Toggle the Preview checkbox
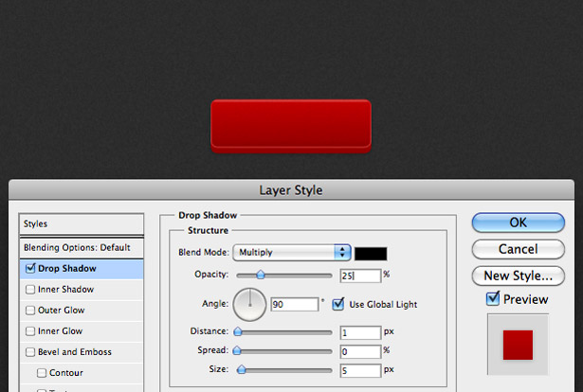Viewport: 583px width, 392px height. pos(493,299)
